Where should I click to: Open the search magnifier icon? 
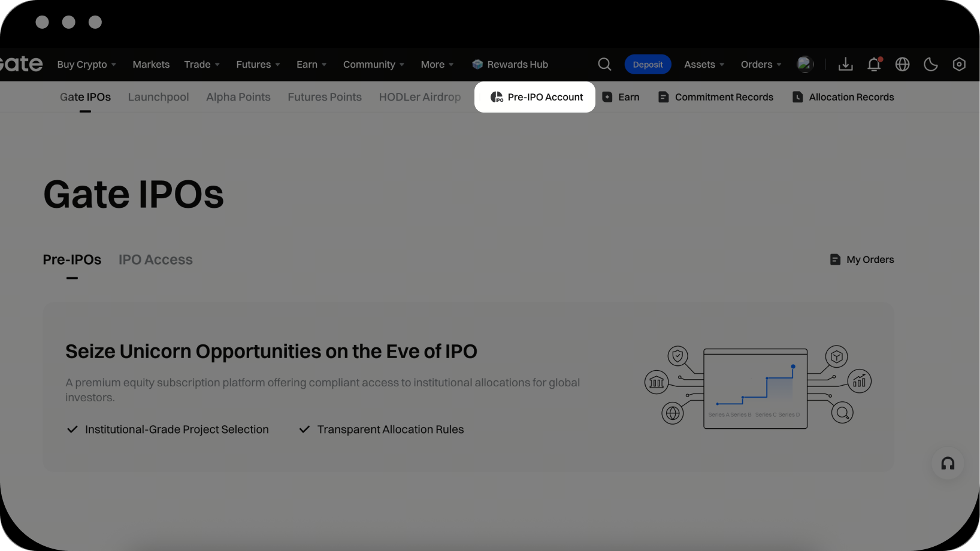(x=604, y=64)
